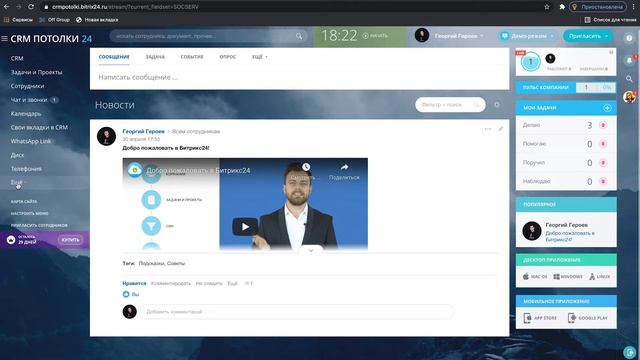
Task: Add a new task with plus icon
Action: pos(607,108)
